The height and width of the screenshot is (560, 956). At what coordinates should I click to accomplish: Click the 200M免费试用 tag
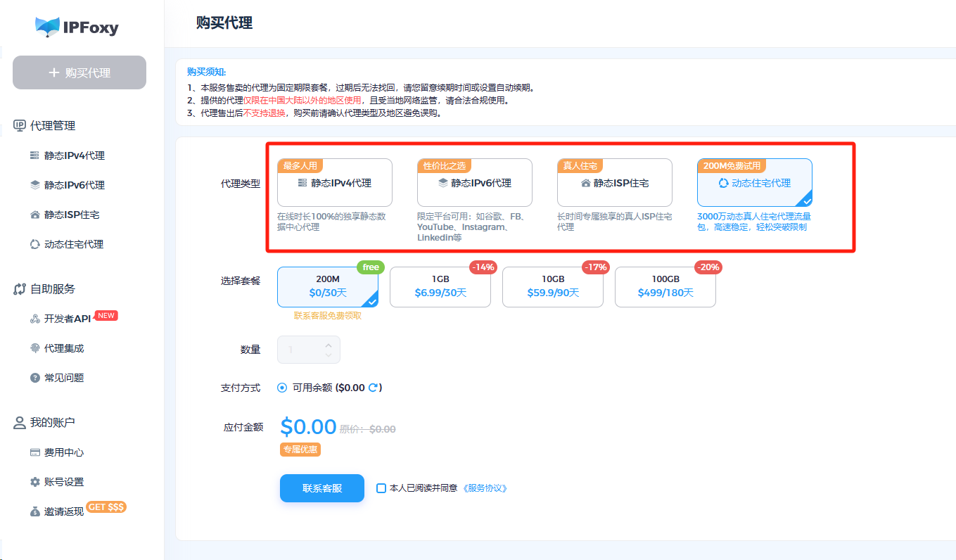tap(732, 166)
